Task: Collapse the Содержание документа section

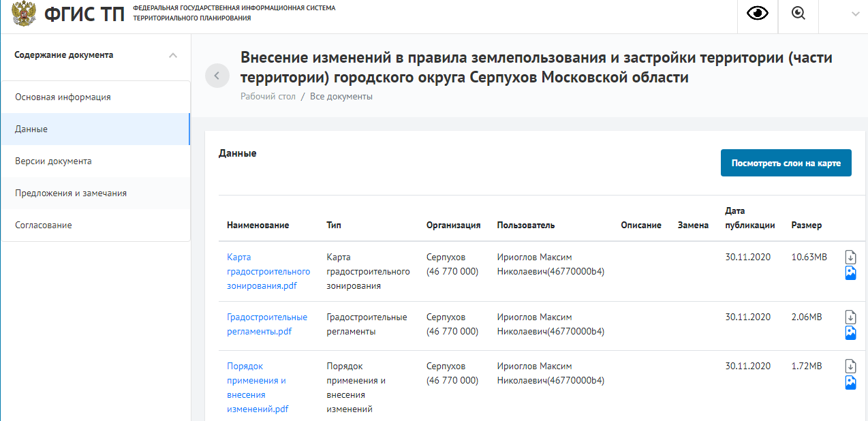Action: pos(173,55)
